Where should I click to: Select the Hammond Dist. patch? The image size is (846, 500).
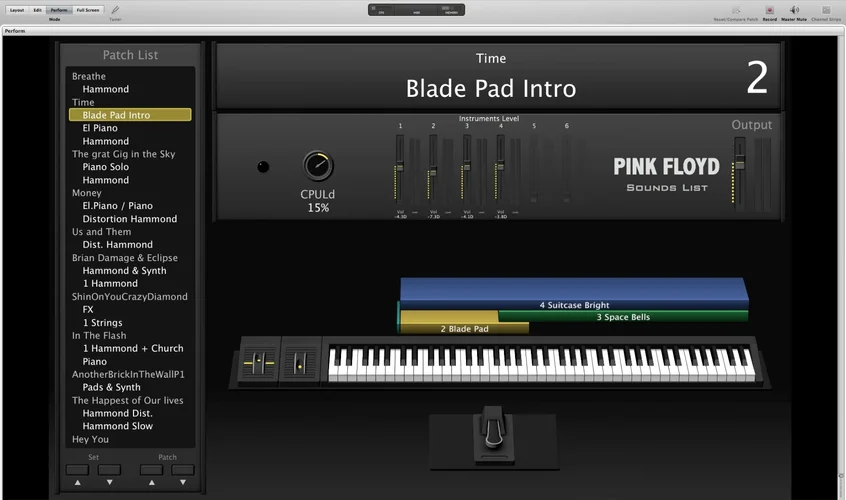(117, 413)
